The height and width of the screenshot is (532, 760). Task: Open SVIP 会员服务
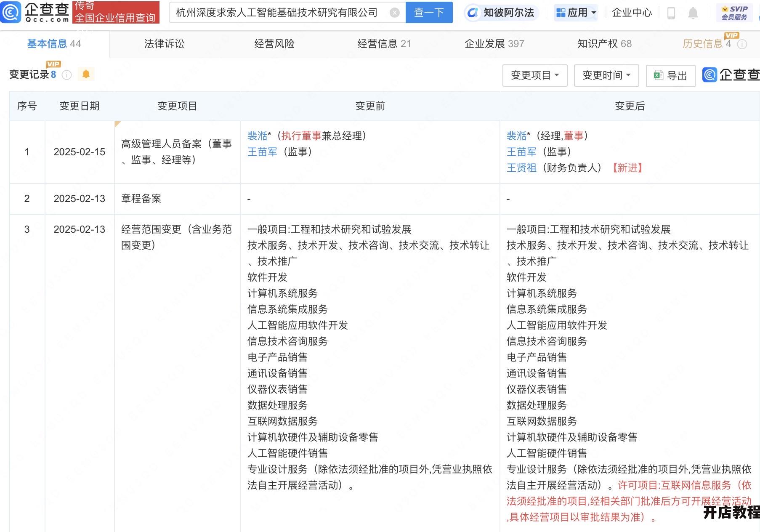coord(735,13)
